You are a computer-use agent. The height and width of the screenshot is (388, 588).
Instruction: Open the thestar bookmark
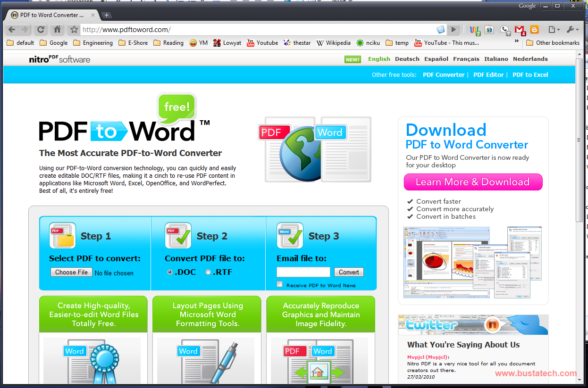click(297, 43)
